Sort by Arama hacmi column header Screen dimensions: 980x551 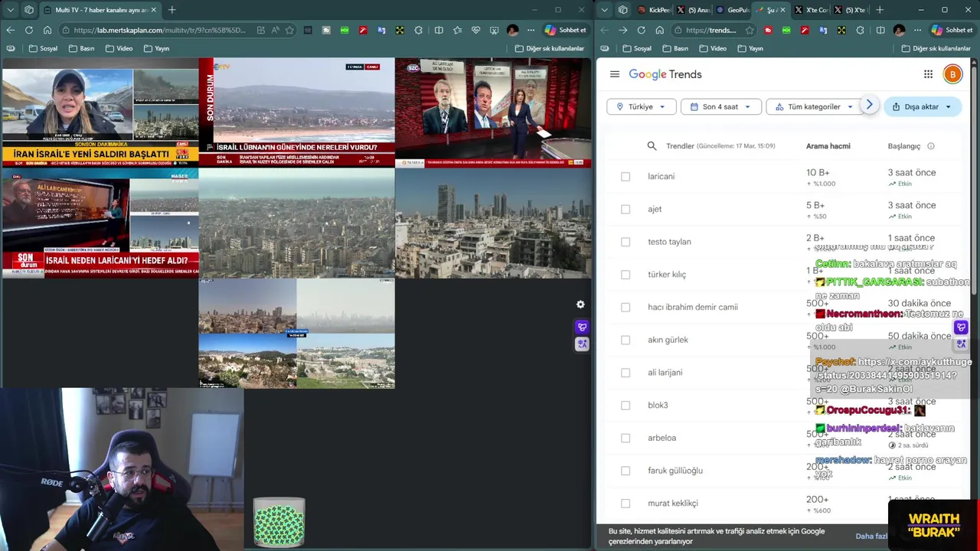pos(828,146)
